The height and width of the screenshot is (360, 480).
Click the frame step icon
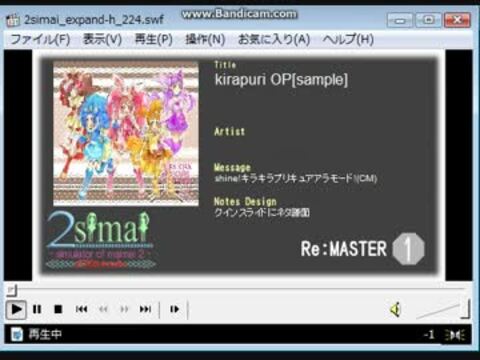174,309
